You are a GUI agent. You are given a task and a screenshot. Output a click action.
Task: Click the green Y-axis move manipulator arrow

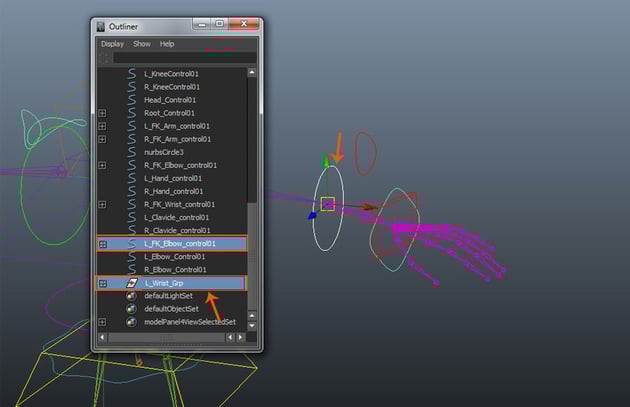pyautogui.click(x=323, y=161)
